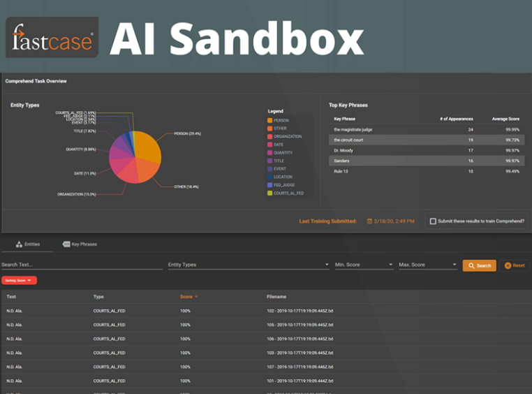Switch to the Key Phrases tab
532x394 pixels.
tap(80, 245)
